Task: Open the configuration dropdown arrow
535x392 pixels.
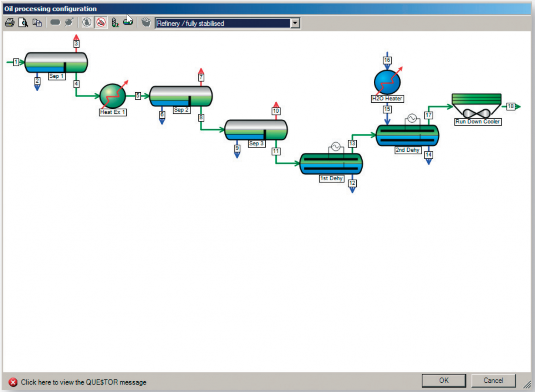Action: click(295, 24)
